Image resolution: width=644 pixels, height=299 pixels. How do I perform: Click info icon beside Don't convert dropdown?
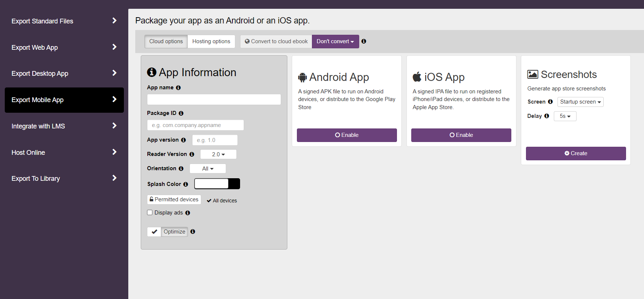point(364,41)
